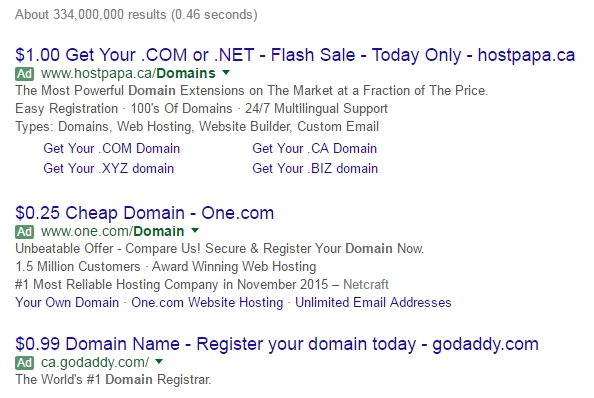
Task: Open the $0.25 Cheap Domain One.com title
Action: click(x=144, y=213)
